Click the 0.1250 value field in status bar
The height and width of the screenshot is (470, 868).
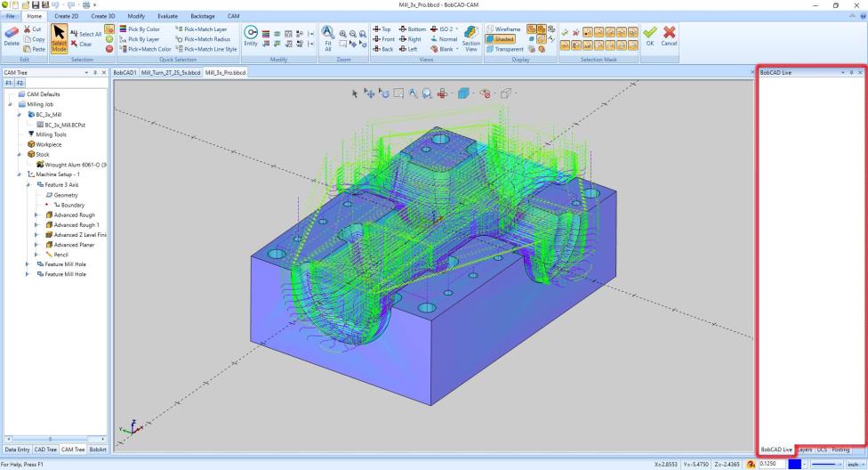point(772,464)
